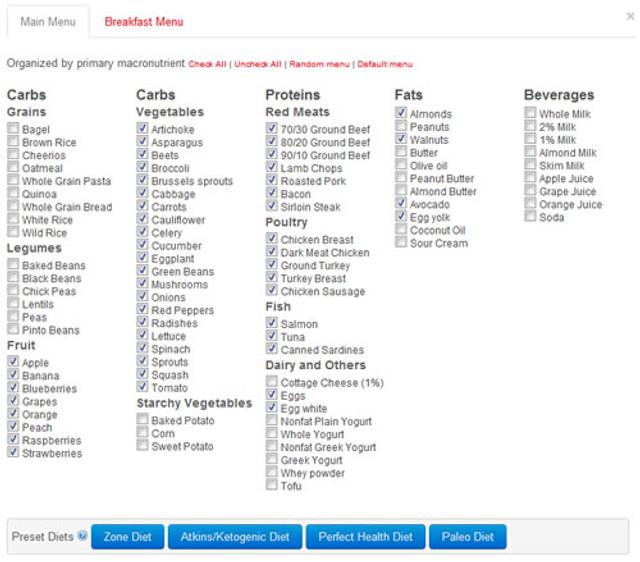Enable the Tofu checkbox
Screen dimensions: 640x562
[x=272, y=486]
